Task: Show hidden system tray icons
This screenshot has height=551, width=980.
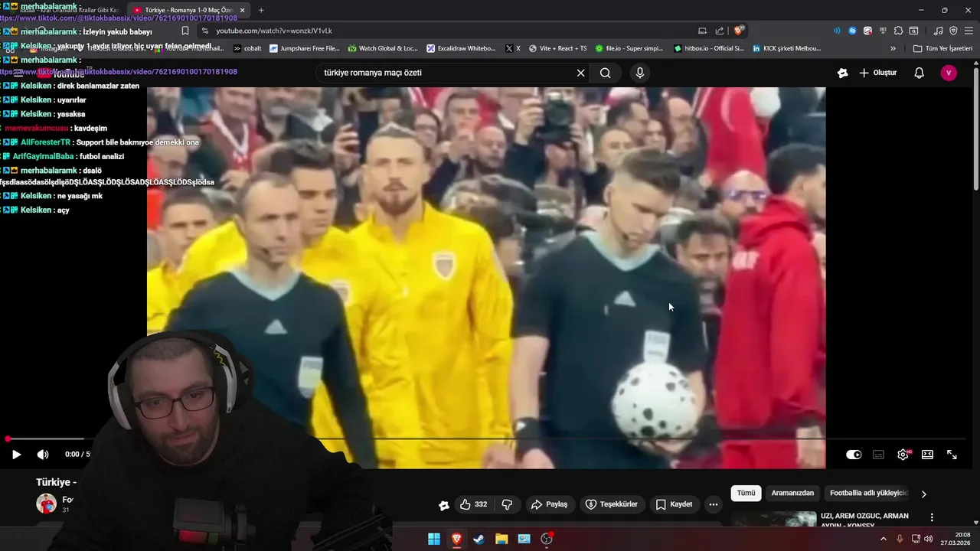Action: tap(884, 539)
